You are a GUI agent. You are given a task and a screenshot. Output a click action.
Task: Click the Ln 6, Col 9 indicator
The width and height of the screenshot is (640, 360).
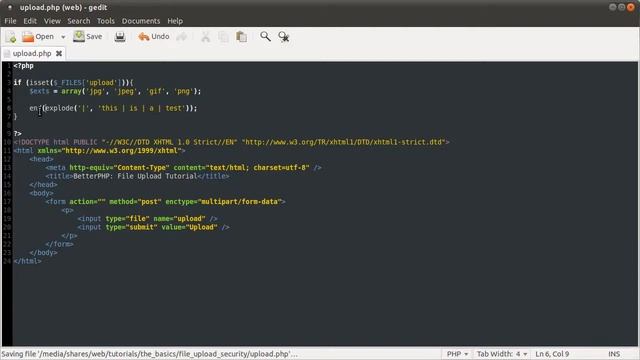(552, 354)
